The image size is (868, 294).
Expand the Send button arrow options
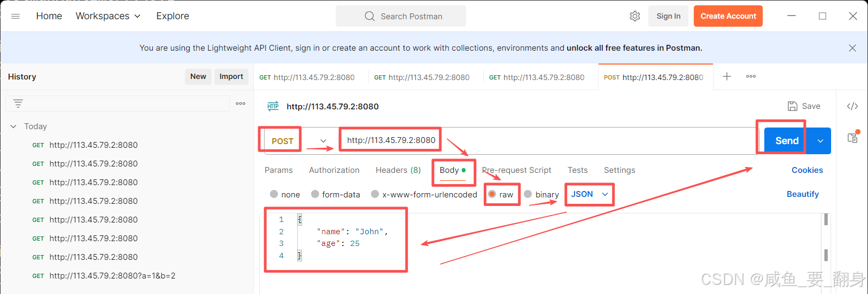pos(820,141)
